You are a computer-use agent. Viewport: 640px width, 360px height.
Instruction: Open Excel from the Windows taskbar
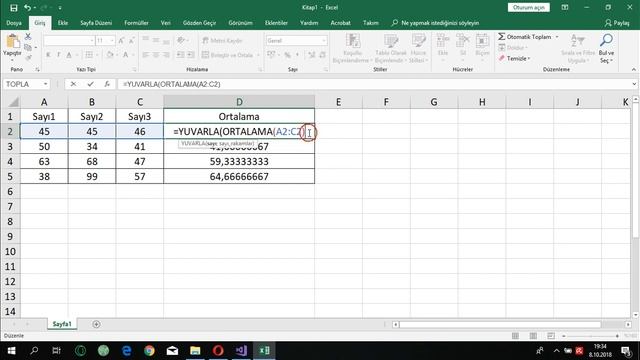coord(264,351)
